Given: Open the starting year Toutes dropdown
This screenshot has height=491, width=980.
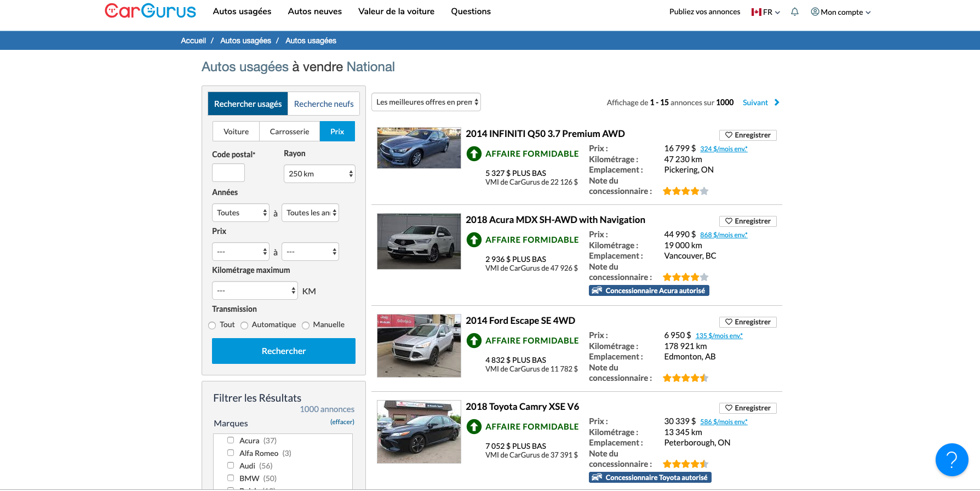Looking at the screenshot, I should [x=240, y=213].
